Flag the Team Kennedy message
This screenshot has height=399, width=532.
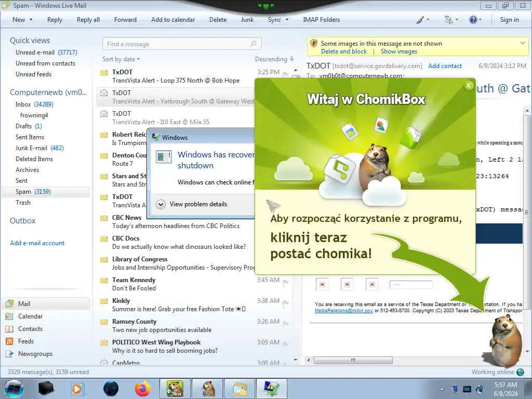coord(285,282)
